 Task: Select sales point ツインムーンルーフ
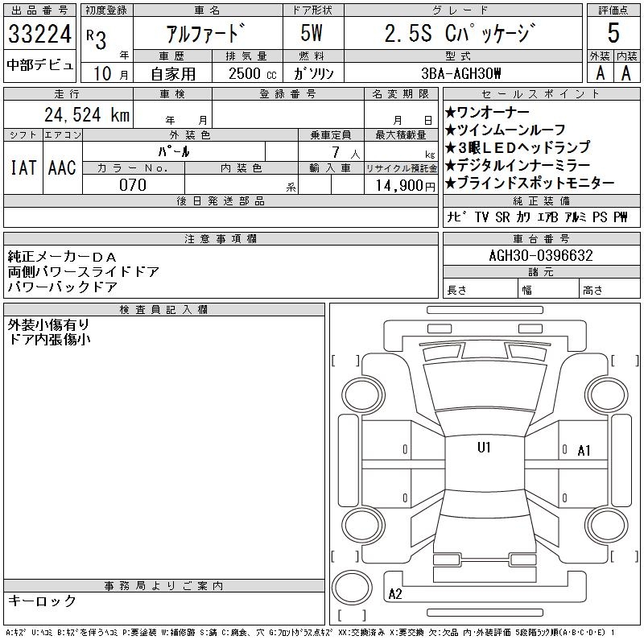(x=506, y=130)
